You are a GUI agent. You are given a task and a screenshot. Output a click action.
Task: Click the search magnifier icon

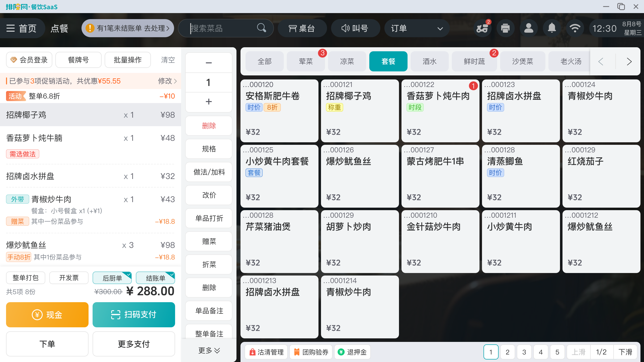click(x=262, y=28)
